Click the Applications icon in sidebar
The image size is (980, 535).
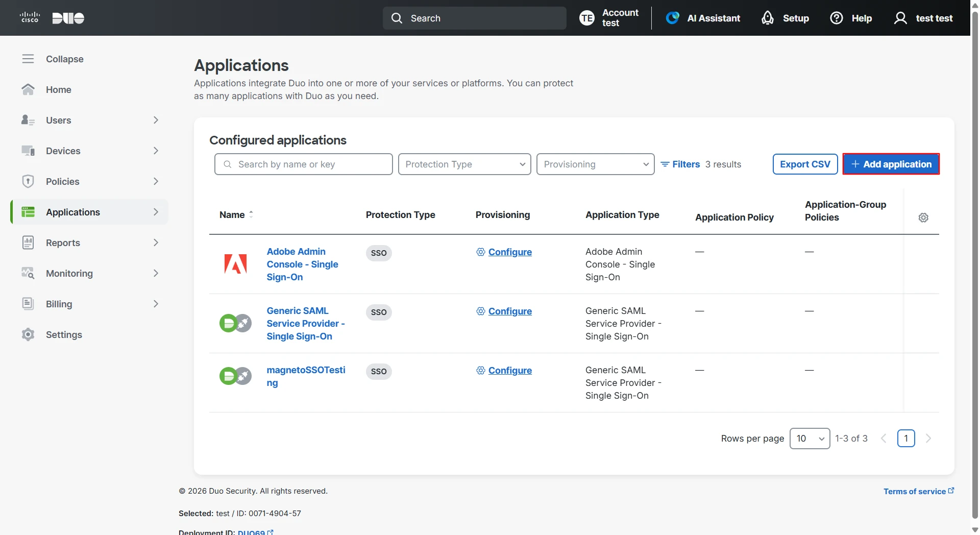[28, 212]
